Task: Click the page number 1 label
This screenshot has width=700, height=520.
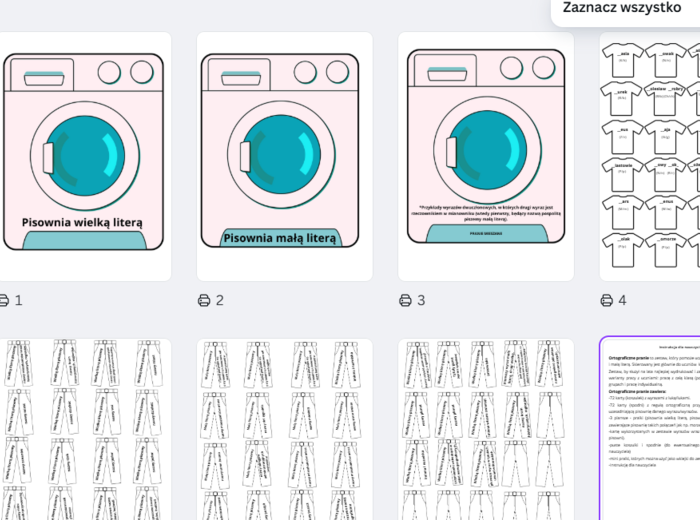Action: (18, 300)
